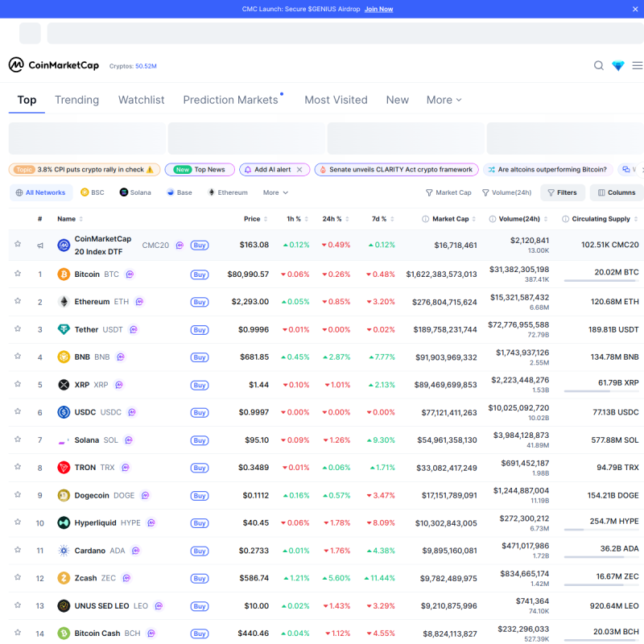Click the Cardano coin logo
This screenshot has height=644, width=644.
64,551
